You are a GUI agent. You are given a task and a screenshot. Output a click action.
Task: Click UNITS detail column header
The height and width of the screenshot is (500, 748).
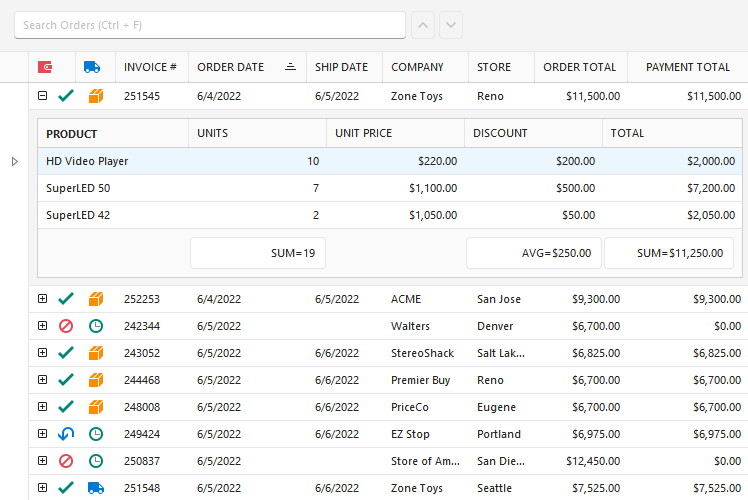tap(258, 134)
